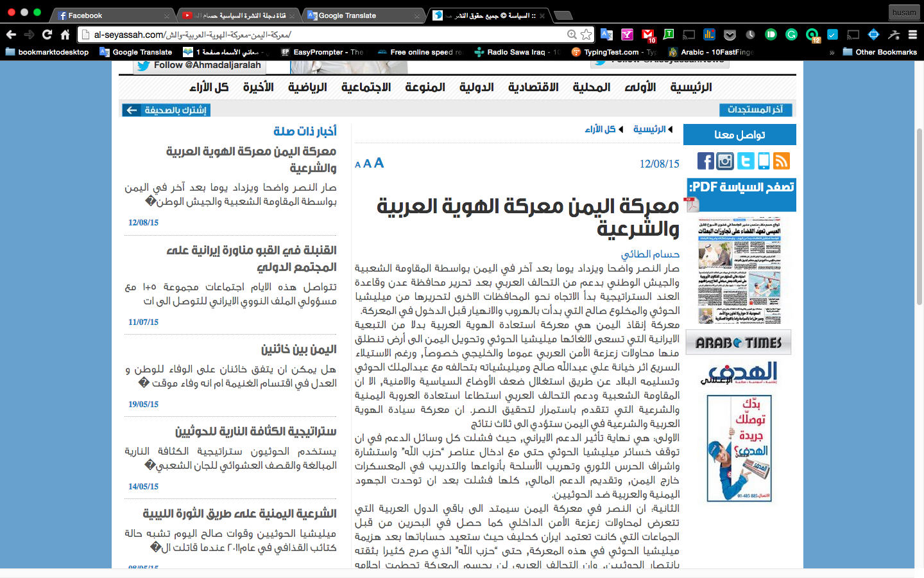Viewport: 924px width, 578px height.
Task: Open the الأخيرة navigation menu item
Action: click(x=258, y=87)
